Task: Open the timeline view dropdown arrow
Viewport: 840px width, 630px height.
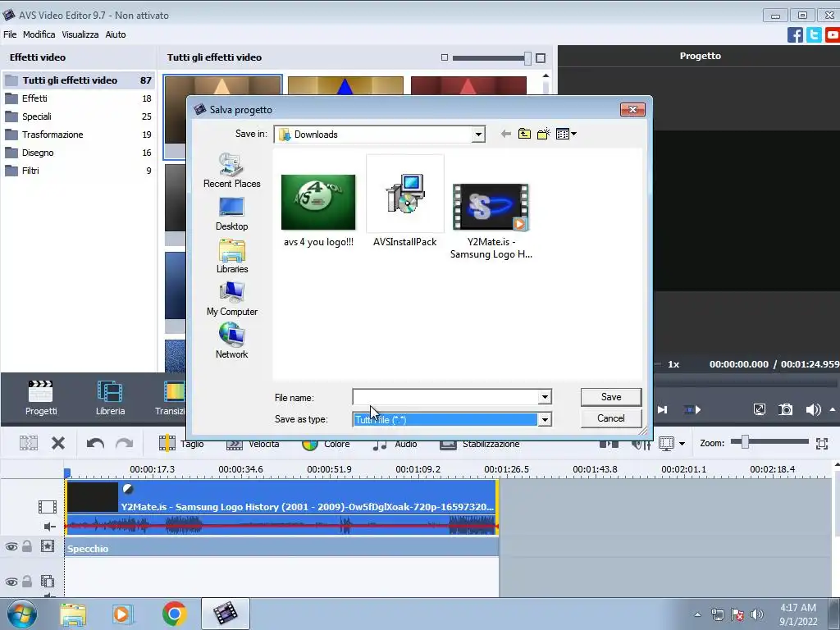Action: pyautogui.click(x=682, y=444)
